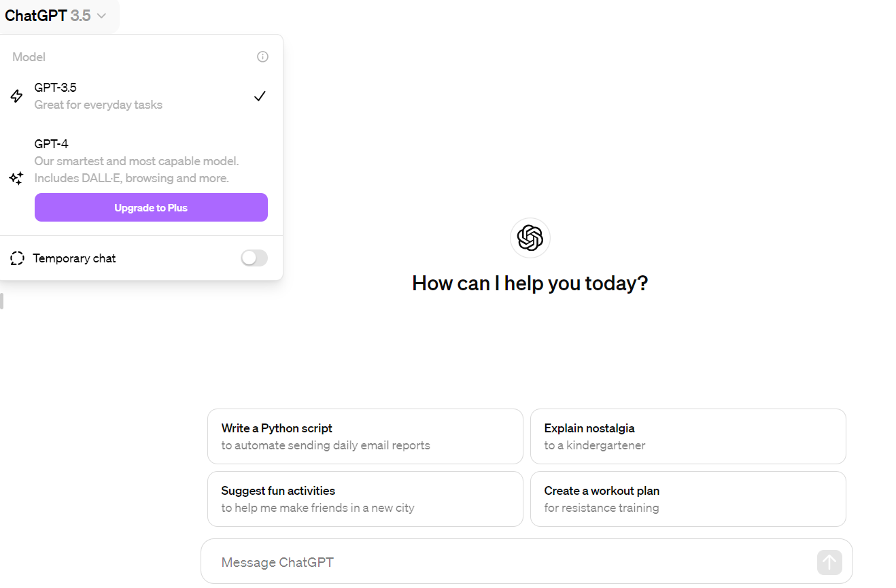
Task: Click the chevron next to ChatGPT 3.5
Action: [101, 16]
